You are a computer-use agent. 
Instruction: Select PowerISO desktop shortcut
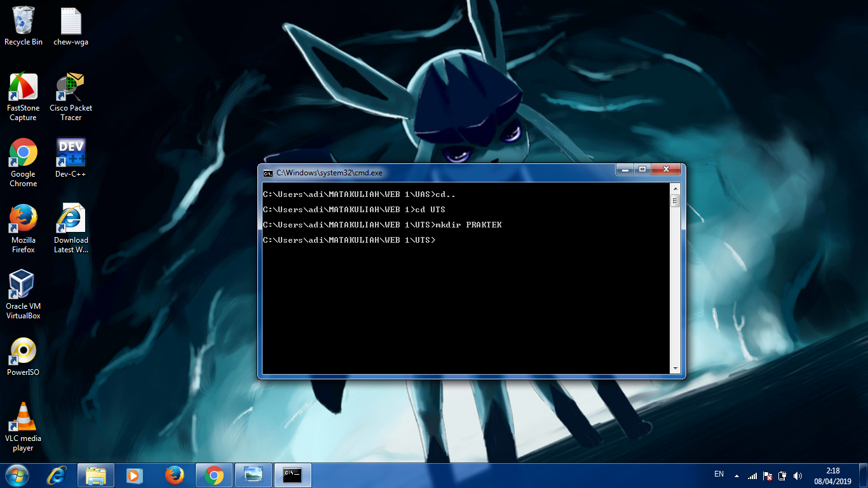point(24,356)
